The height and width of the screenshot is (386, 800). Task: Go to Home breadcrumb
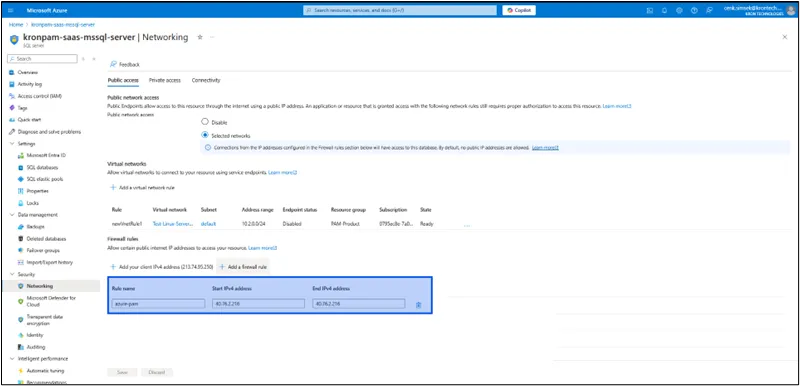[16, 24]
